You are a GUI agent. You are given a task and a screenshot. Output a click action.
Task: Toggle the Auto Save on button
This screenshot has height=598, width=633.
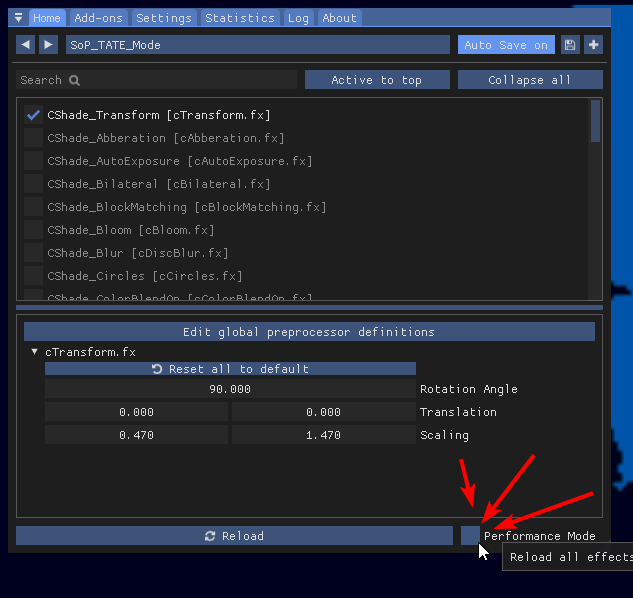click(x=506, y=45)
